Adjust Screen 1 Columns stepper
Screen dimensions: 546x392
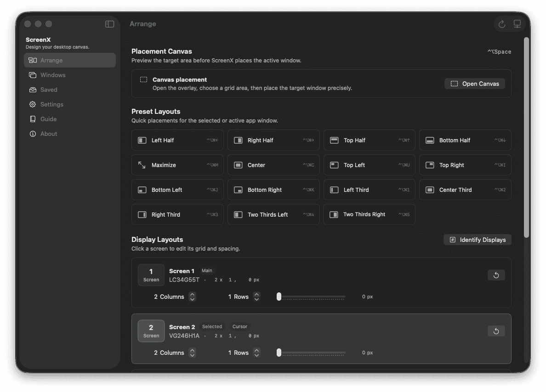192,297
